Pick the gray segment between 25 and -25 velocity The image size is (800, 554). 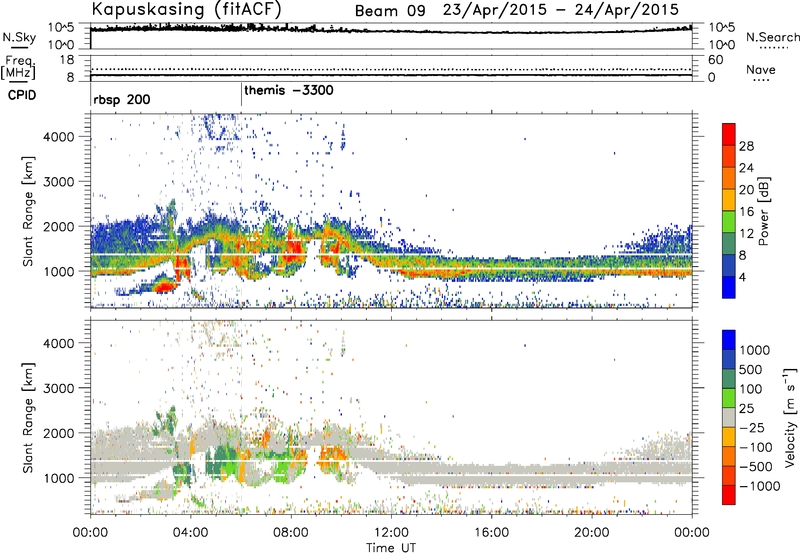tap(729, 417)
